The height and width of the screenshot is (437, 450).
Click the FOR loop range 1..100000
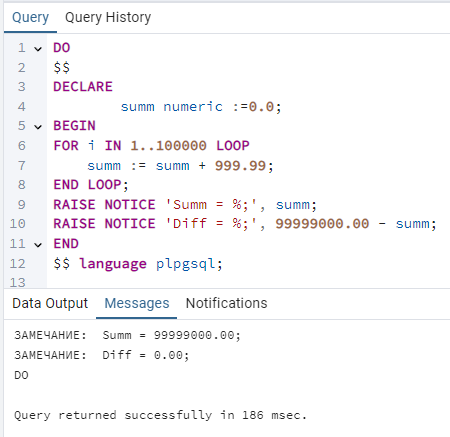pyautogui.click(x=168, y=146)
